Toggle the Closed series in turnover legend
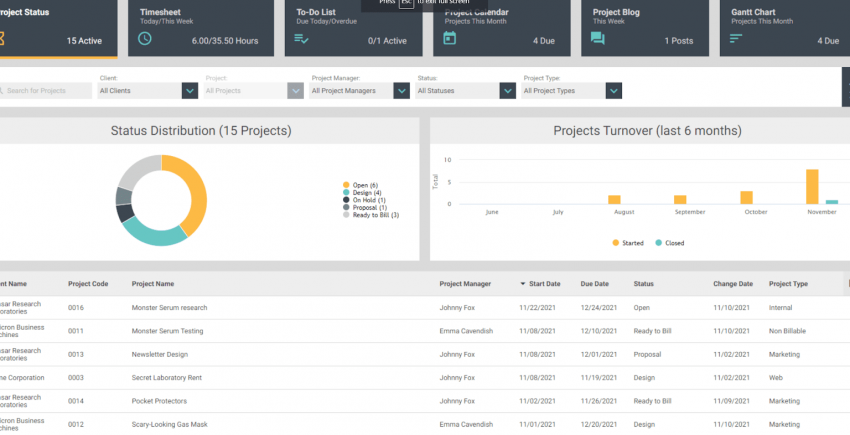 click(671, 243)
